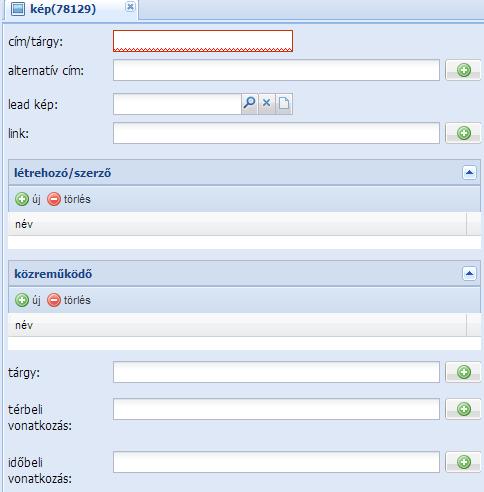This screenshot has width=484, height=492.
Task: Click into the tárgy text field
Action: [276, 372]
